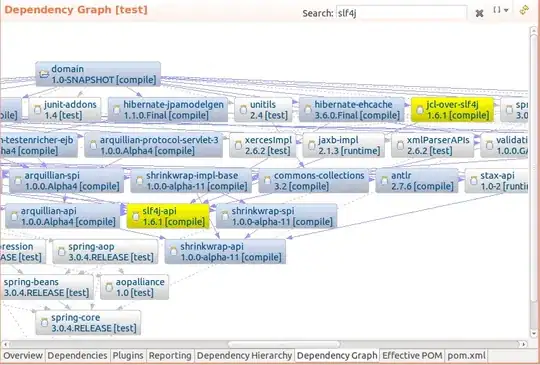
Task: Select the aopalliance 1.0 [test] label
Action: click(140, 287)
